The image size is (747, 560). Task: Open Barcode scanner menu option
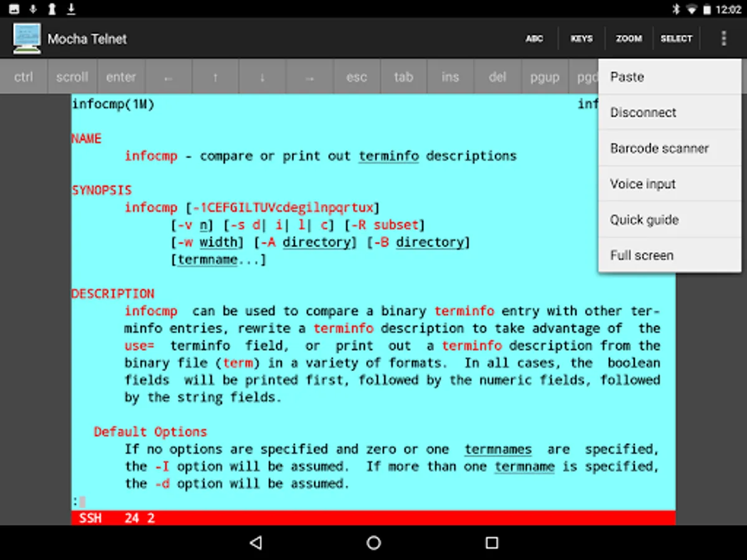point(670,148)
